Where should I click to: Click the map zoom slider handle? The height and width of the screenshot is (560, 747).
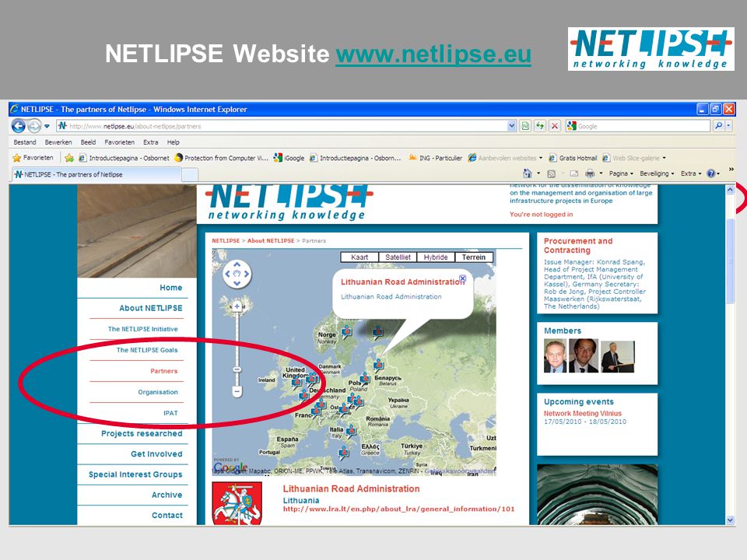pos(237,369)
